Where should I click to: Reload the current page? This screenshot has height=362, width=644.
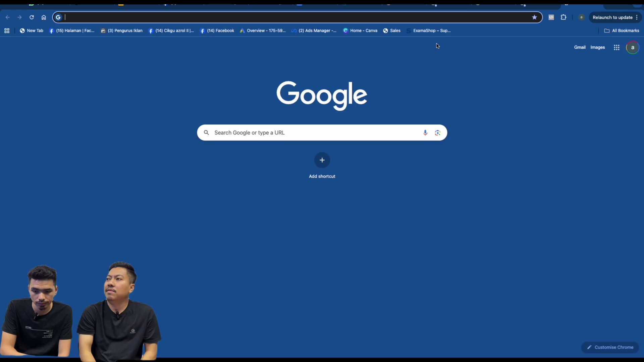[x=32, y=17]
